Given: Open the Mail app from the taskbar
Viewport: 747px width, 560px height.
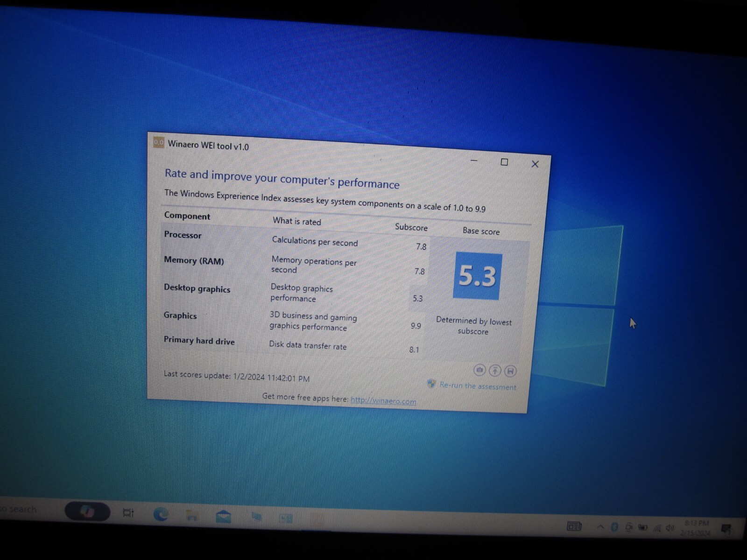Looking at the screenshot, I should point(224,517).
